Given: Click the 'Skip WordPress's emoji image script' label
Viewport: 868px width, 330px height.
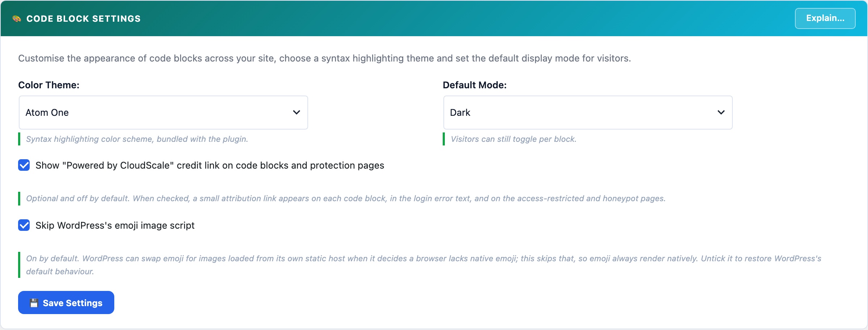Looking at the screenshot, I should [x=115, y=225].
